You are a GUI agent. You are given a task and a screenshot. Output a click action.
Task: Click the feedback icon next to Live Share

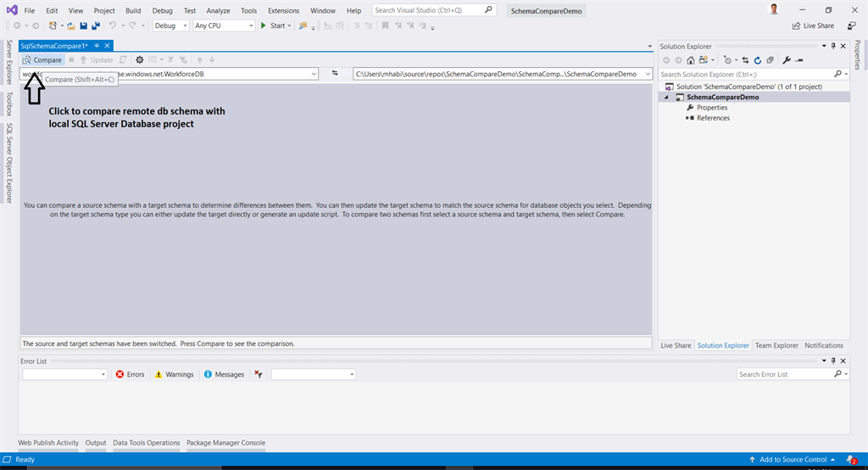[x=851, y=25]
